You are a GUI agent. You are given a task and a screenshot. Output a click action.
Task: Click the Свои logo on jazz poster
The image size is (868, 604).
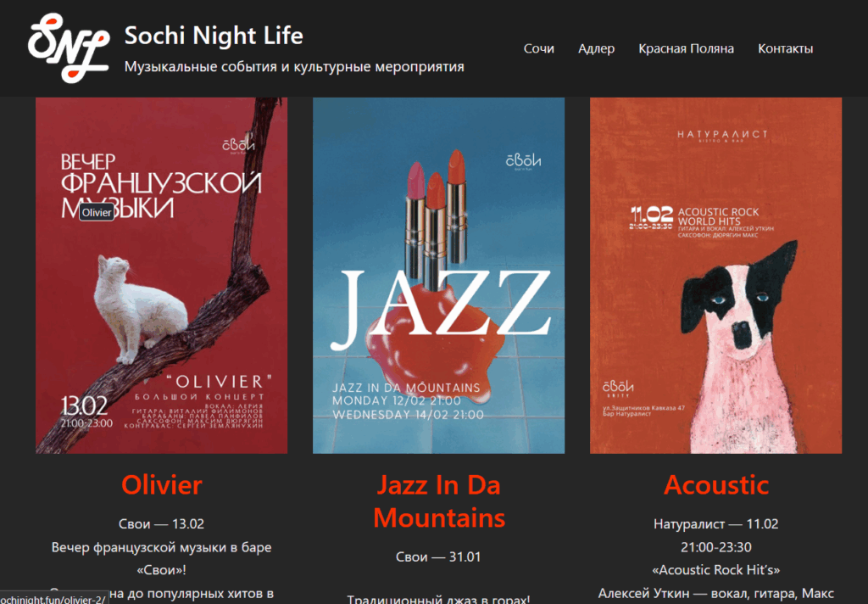(523, 162)
